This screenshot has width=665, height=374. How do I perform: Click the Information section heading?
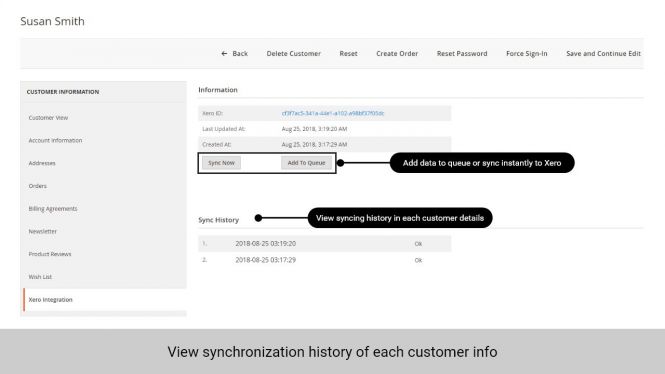pos(218,90)
